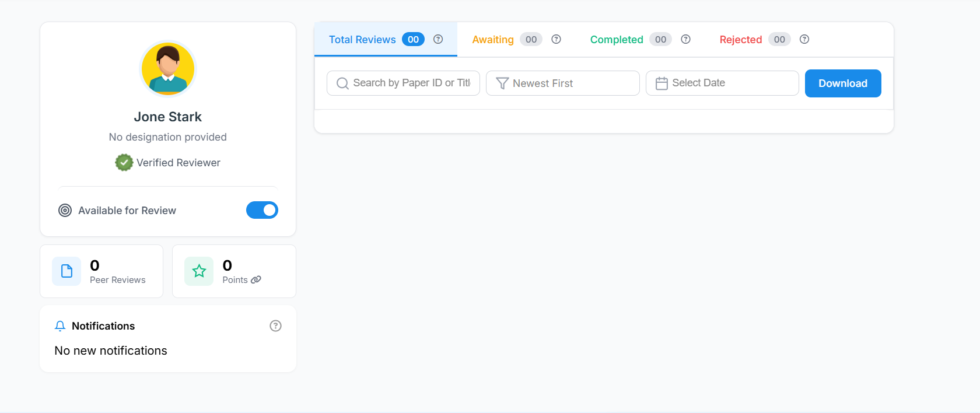Click the 'No designation provided' text
This screenshot has width=980, height=413.
coord(168,137)
